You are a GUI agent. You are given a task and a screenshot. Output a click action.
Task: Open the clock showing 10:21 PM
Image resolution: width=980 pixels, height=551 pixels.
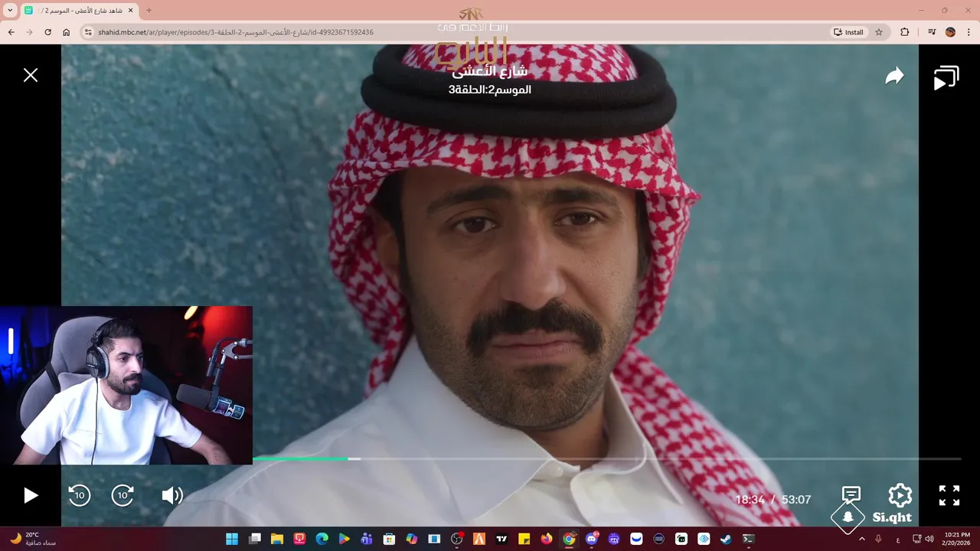[x=957, y=539]
